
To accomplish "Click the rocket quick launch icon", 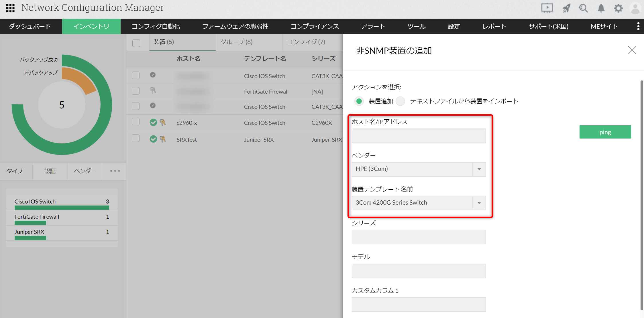I will [x=566, y=8].
